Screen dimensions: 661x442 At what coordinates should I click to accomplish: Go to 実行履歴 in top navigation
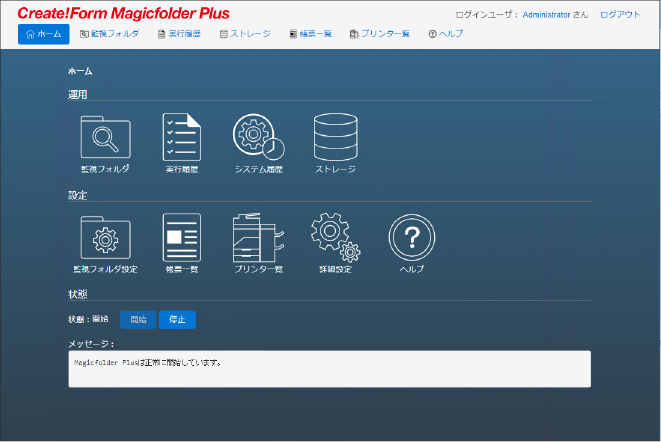click(x=179, y=34)
